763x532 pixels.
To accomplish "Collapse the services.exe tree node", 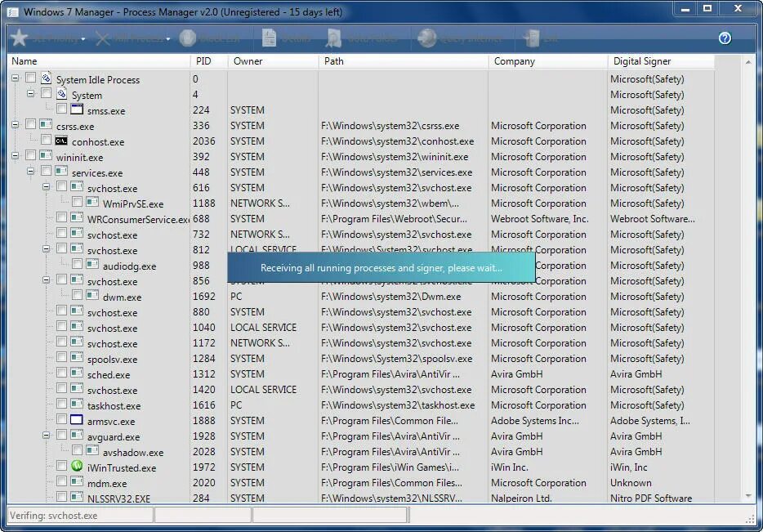I will (31, 172).
